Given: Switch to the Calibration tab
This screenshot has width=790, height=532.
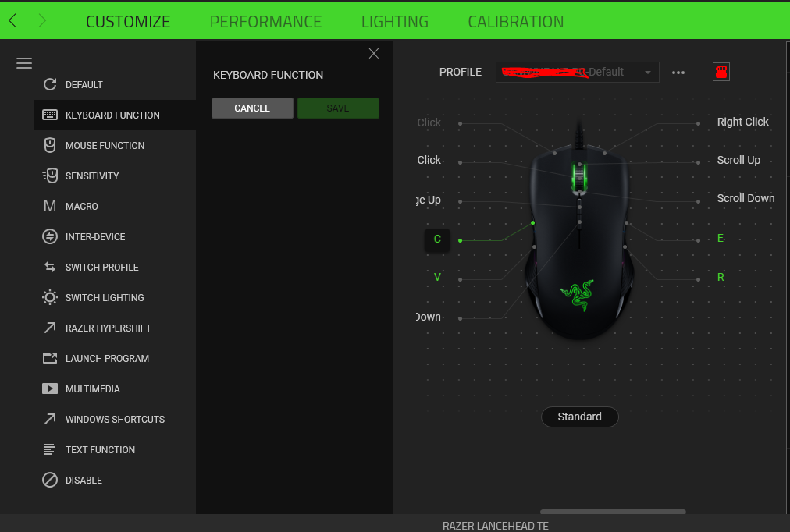Looking at the screenshot, I should [x=515, y=21].
